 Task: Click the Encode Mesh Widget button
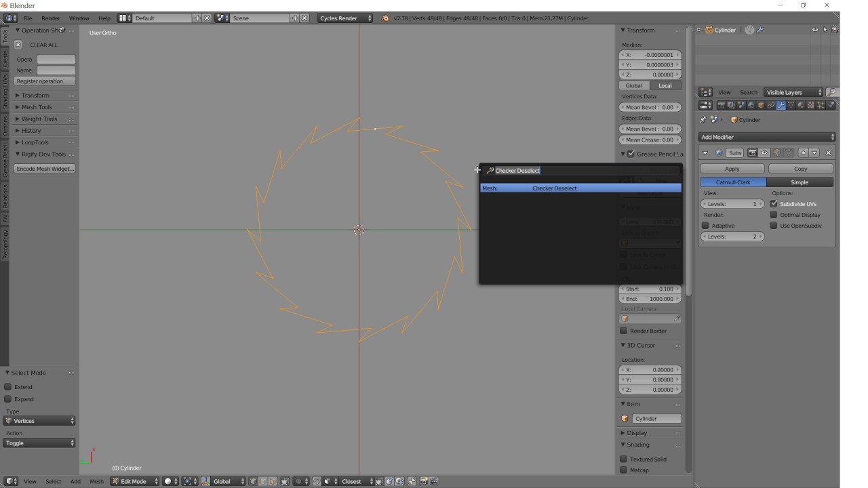[45, 169]
